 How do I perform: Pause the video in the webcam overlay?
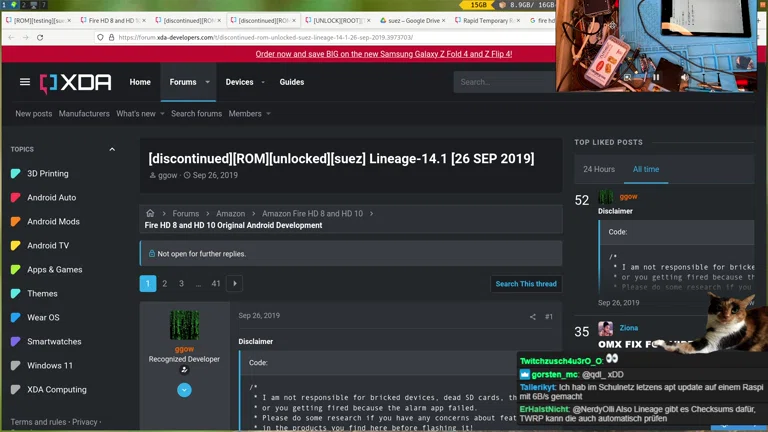[x=656, y=76]
